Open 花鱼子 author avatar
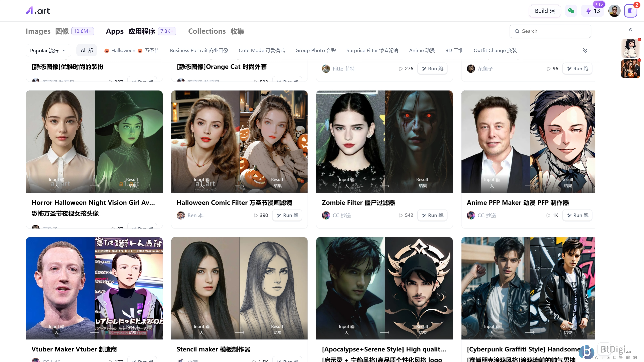The width and height of the screenshot is (644, 362). click(471, 69)
